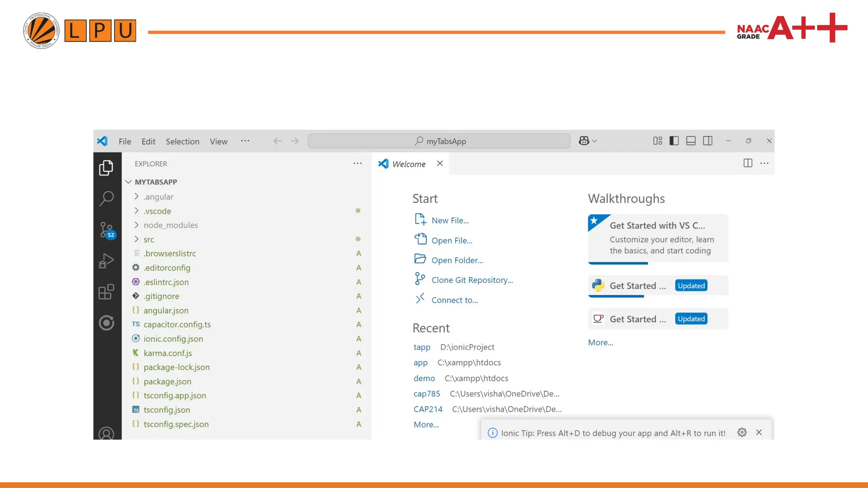Click the Open Folder link

click(x=457, y=260)
